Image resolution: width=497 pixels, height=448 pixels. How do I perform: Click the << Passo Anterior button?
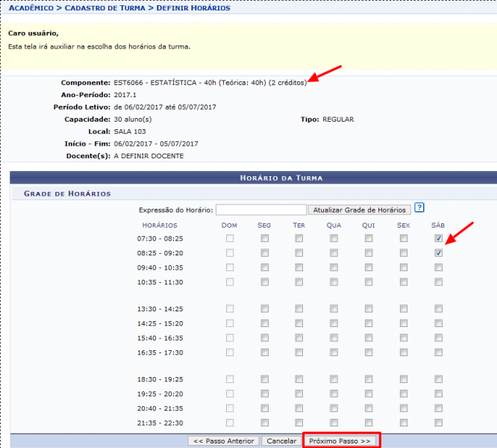224,441
